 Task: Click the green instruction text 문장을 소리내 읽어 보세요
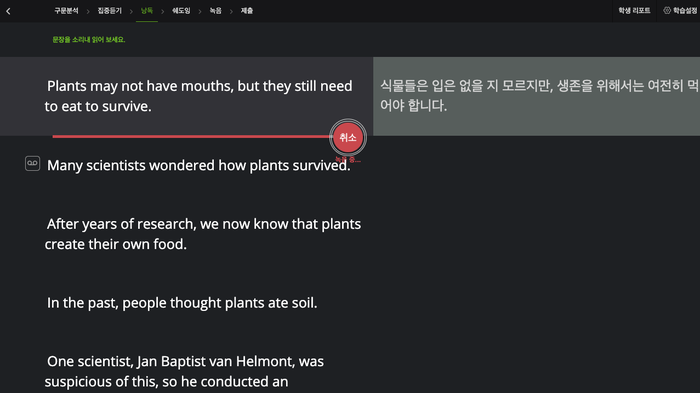tap(89, 40)
